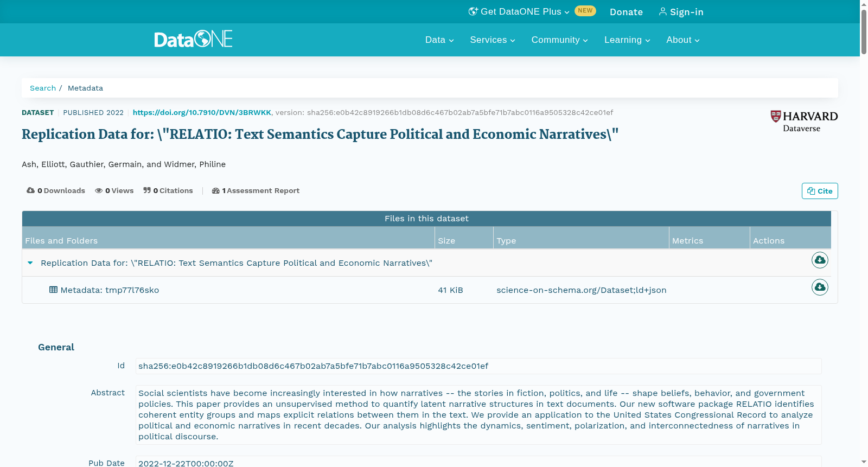
Task: Click the Metadata: tmp77l76sko file name
Action: 110,290
